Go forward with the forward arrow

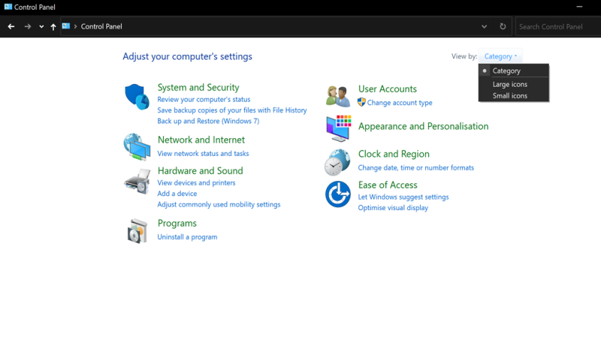(x=28, y=26)
